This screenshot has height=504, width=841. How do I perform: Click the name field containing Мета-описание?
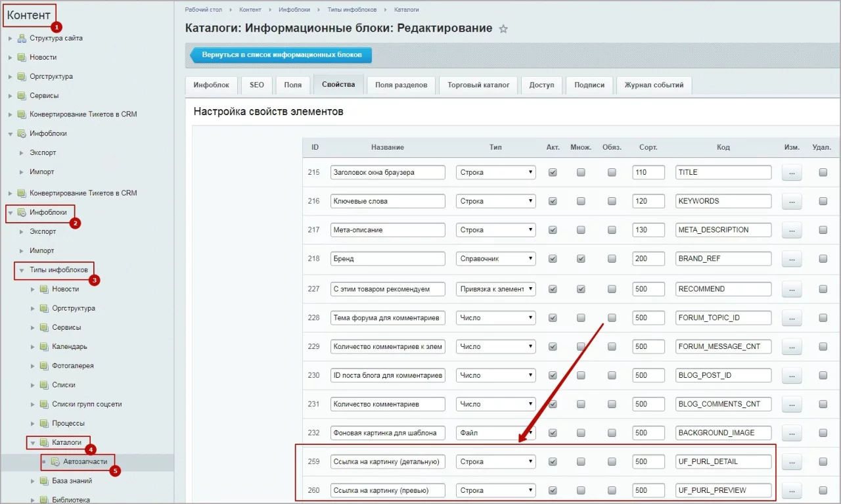click(388, 230)
